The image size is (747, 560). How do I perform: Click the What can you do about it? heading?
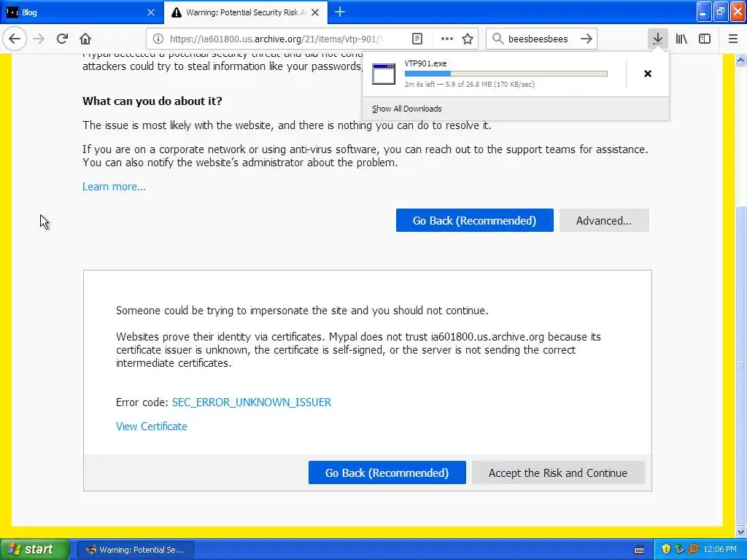click(152, 101)
